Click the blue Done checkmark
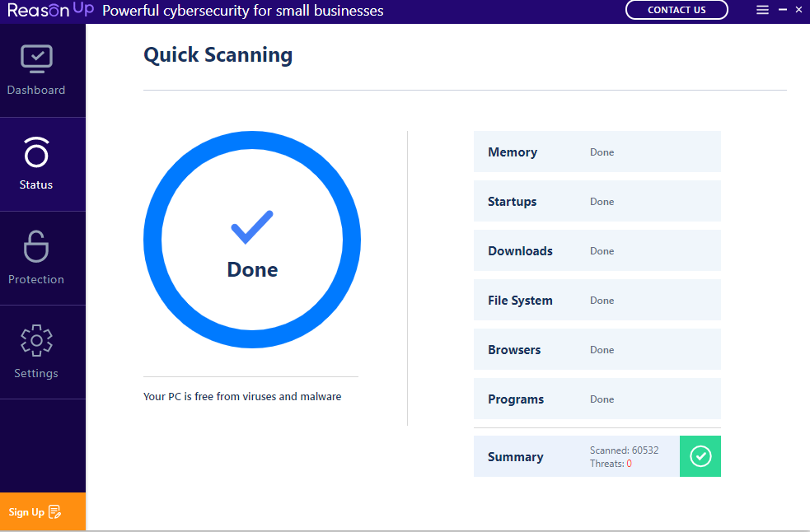This screenshot has height=532, width=810. (x=252, y=226)
